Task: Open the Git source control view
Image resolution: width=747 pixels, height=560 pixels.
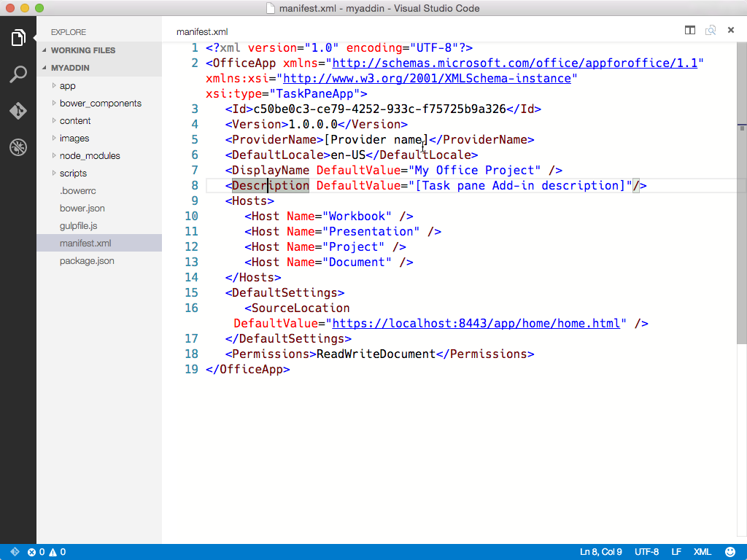Action: click(18, 111)
